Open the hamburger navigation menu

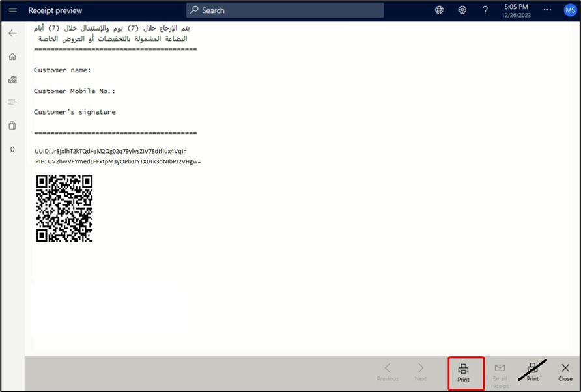(12, 10)
